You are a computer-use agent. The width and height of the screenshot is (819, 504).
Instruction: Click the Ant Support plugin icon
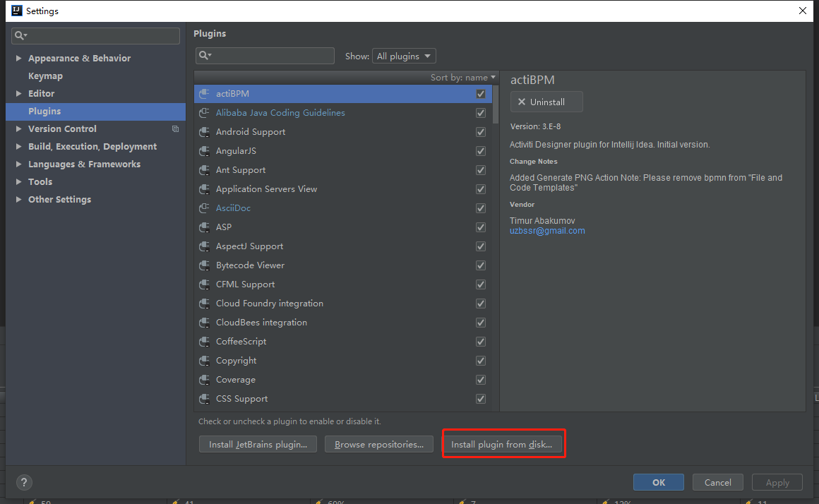coord(204,169)
